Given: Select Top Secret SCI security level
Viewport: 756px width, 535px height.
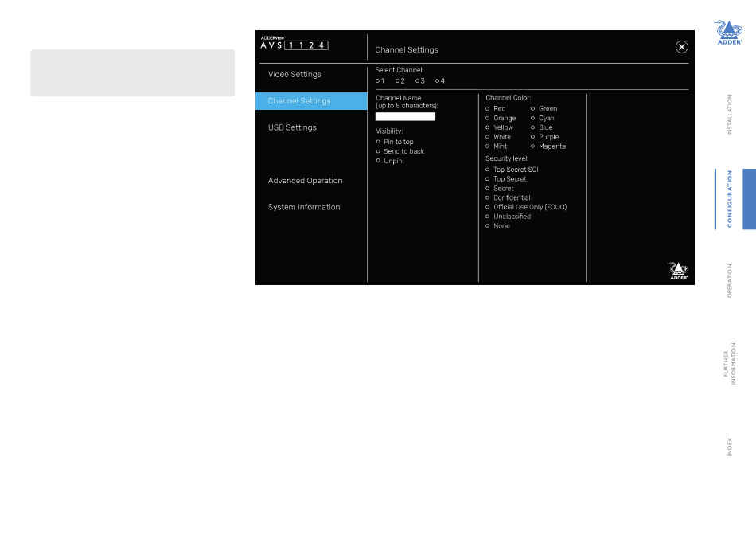Looking at the screenshot, I should pos(488,170).
